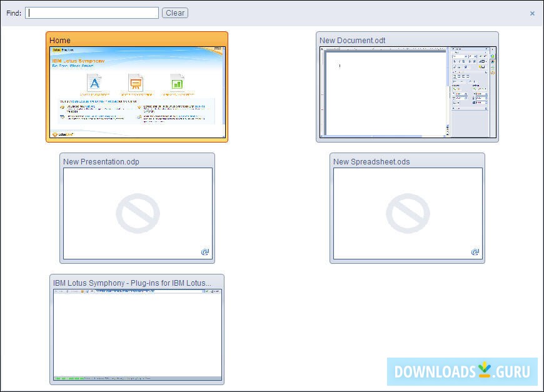Refresh the New Spreadsheet.ods preview icon
Viewport: 544px width, 392px height.
tap(475, 251)
